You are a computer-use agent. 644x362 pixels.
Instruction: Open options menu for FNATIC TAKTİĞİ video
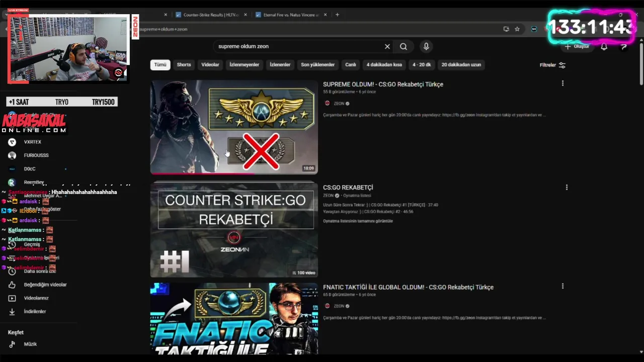(562, 286)
